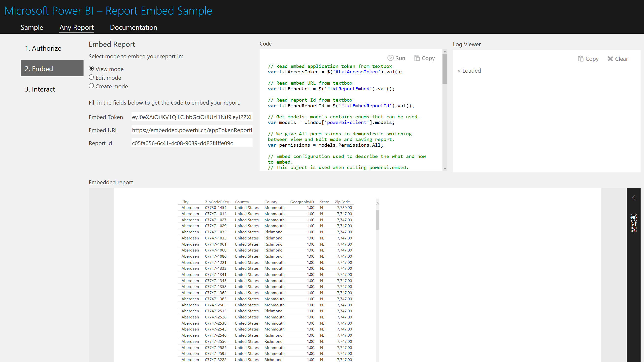Image resolution: width=644 pixels, height=362 pixels.
Task: Click the Copy clipboard icon in Code panel
Action: click(417, 58)
